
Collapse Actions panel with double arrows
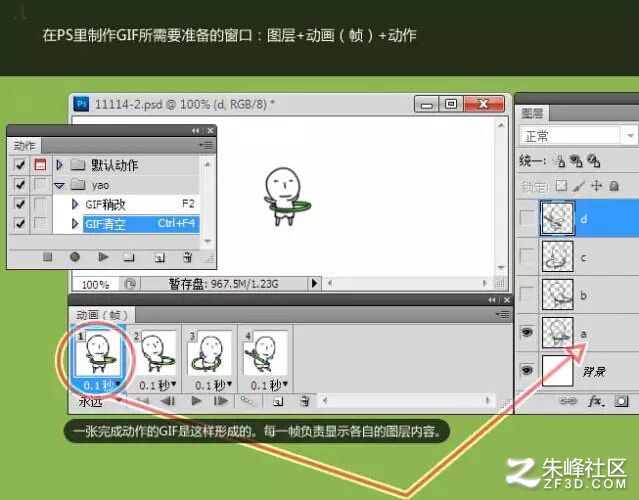coord(196,130)
